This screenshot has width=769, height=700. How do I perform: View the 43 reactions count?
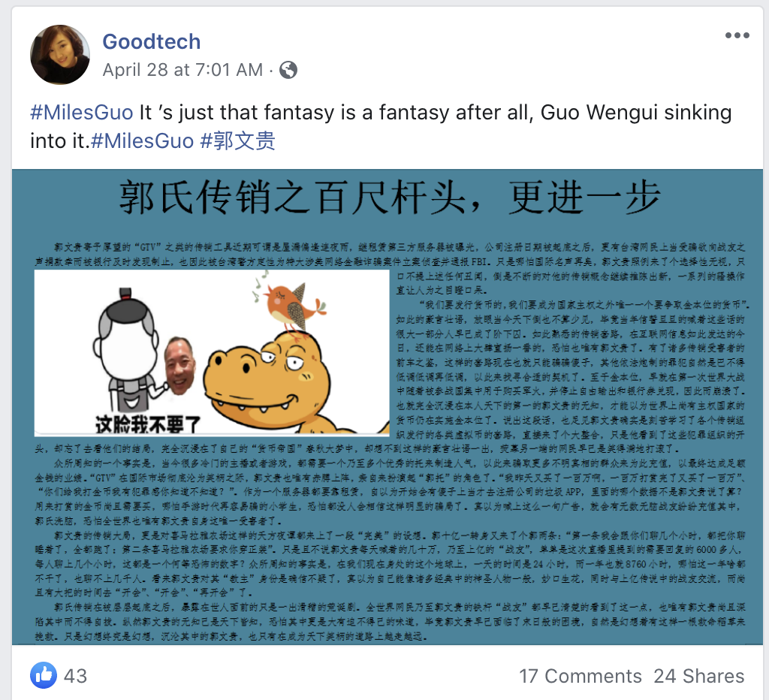click(76, 676)
